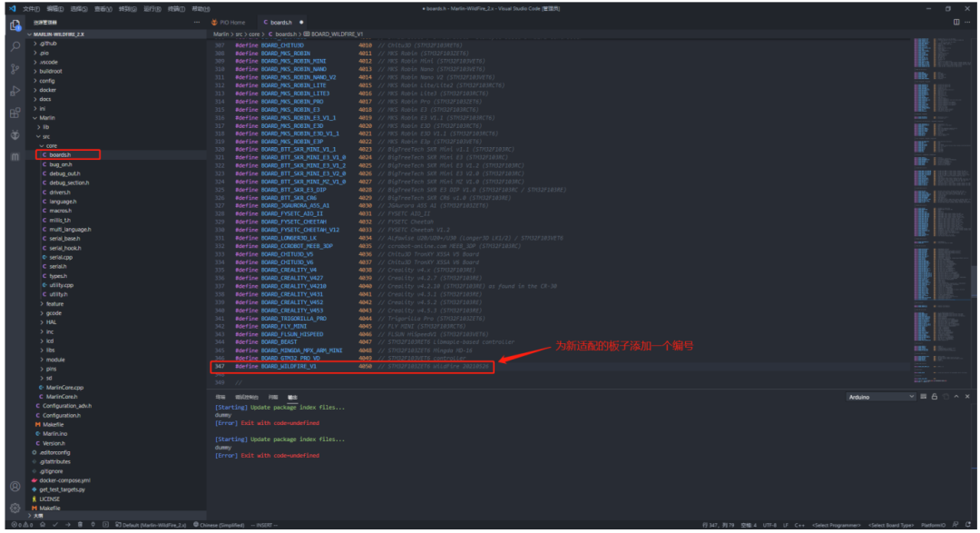Click the VS Code logo in title bar

click(x=12, y=8)
